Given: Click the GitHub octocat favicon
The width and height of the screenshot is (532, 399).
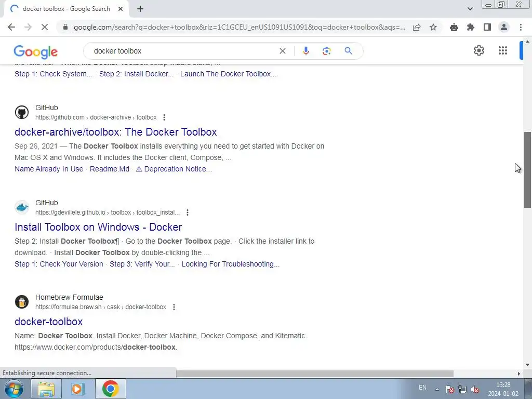Looking at the screenshot, I should point(22,112).
